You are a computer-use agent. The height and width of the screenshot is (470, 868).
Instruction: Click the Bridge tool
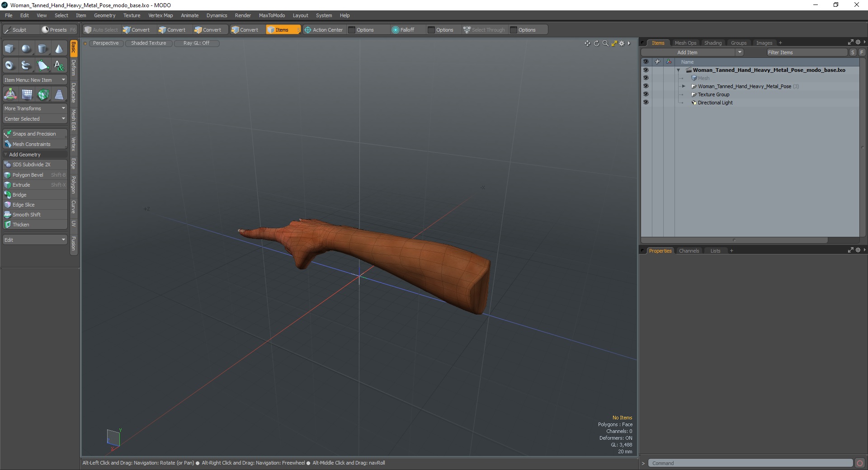tap(35, 195)
